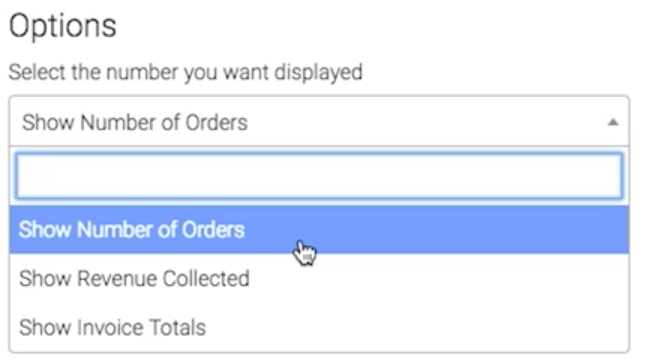Viewport: 646px width, 361px height.
Task: Click the middle entry, Revenue Collected
Action: point(319,279)
